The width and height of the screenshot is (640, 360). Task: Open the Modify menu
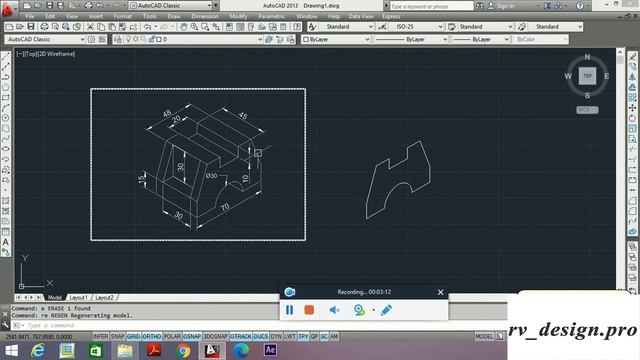tap(238, 16)
